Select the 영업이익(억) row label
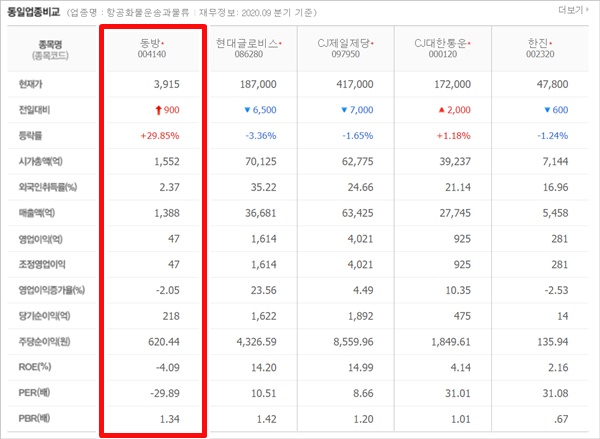This screenshot has height=439, width=600. (41, 239)
